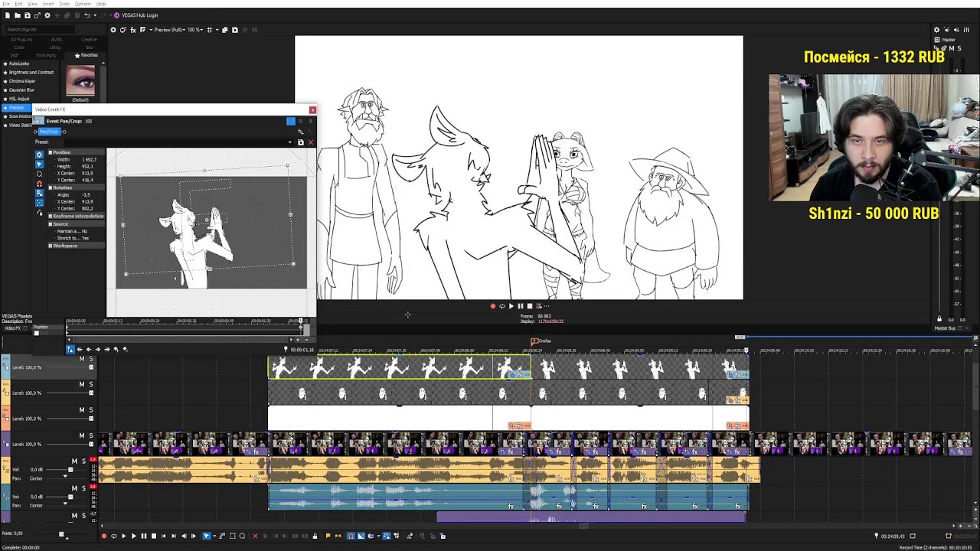Open Video Output FX in preview toolbar
The width and height of the screenshot is (980, 551).
(133, 30)
